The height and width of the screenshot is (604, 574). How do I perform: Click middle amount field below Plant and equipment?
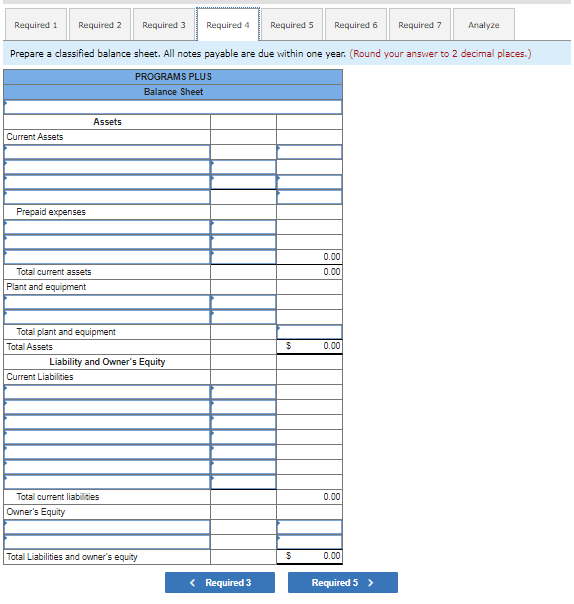[x=243, y=302]
